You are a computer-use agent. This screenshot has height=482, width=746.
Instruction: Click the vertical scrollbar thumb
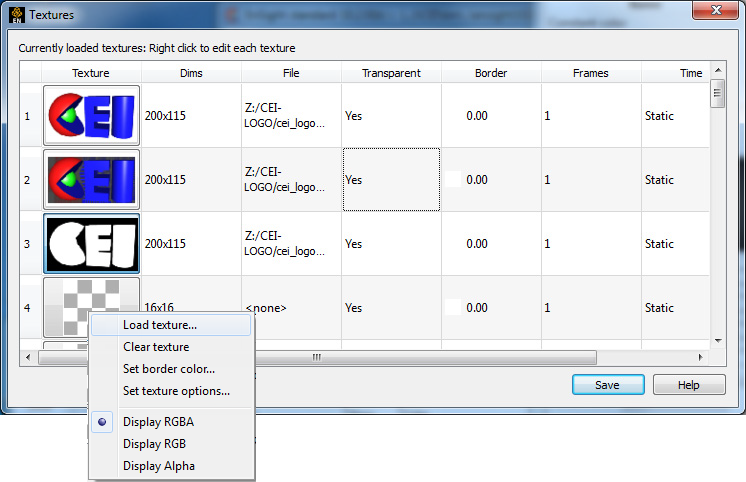[718, 93]
